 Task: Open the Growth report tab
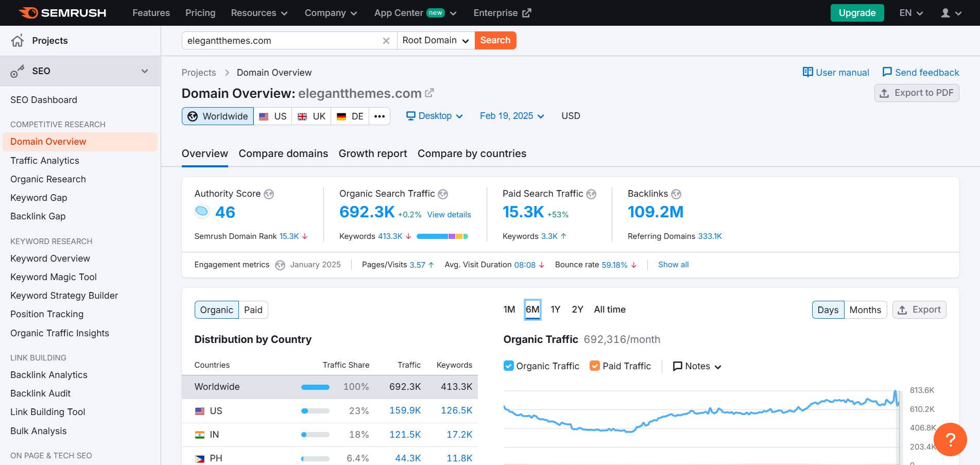coord(372,153)
